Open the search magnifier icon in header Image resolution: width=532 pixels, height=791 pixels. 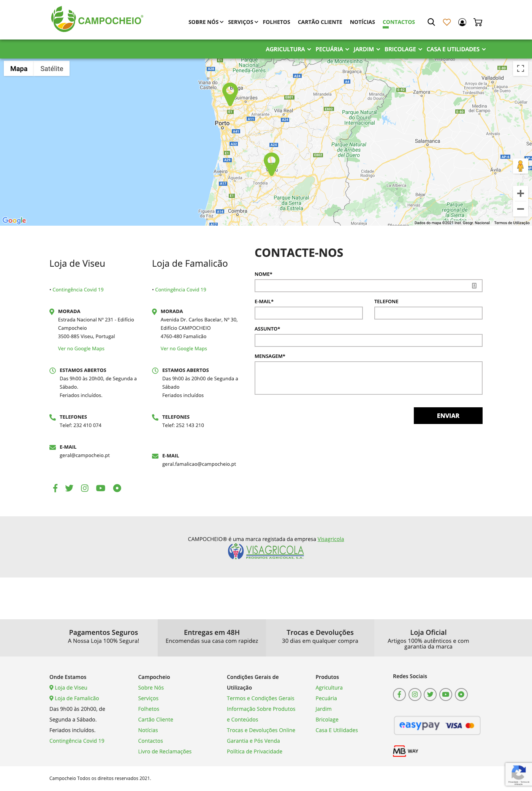pyautogui.click(x=431, y=22)
